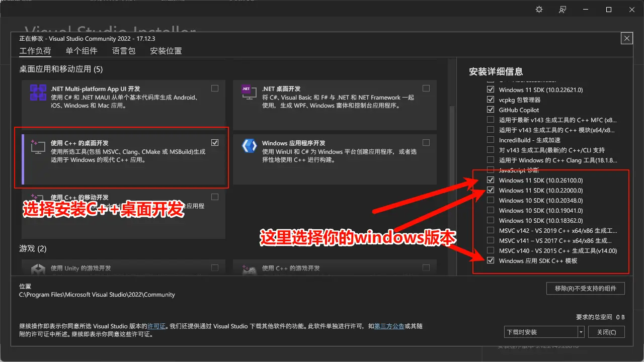The image size is (644, 362).
Task: Check MSVC v142 - VS 2019 build tools
Action: pos(491,230)
